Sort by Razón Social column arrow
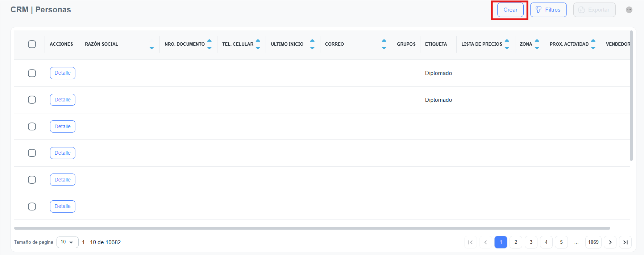 click(152, 47)
